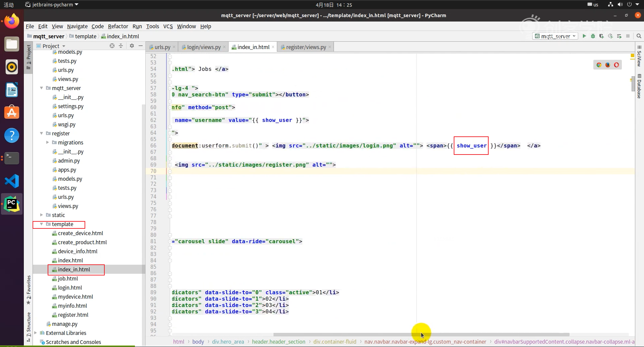This screenshot has height=347, width=644.
Task: Preview page in Firefox browser icon
Action: click(x=608, y=65)
